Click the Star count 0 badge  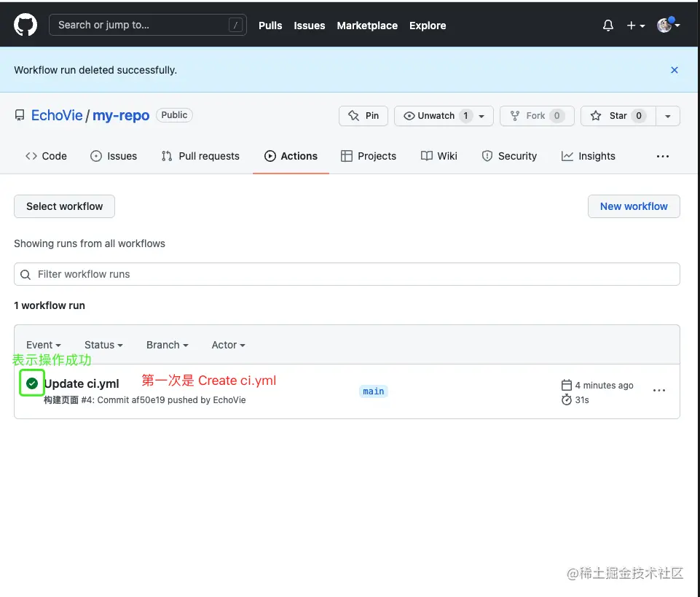coord(639,116)
